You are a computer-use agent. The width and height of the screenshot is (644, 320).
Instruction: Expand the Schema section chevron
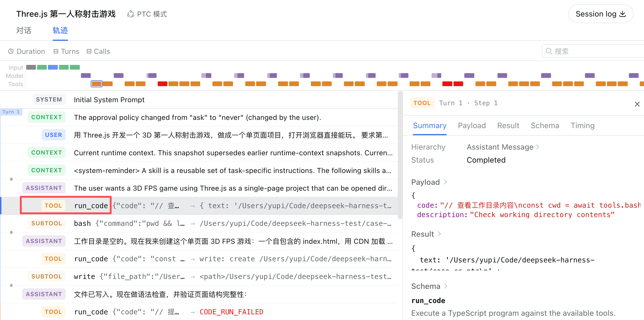(x=446, y=286)
